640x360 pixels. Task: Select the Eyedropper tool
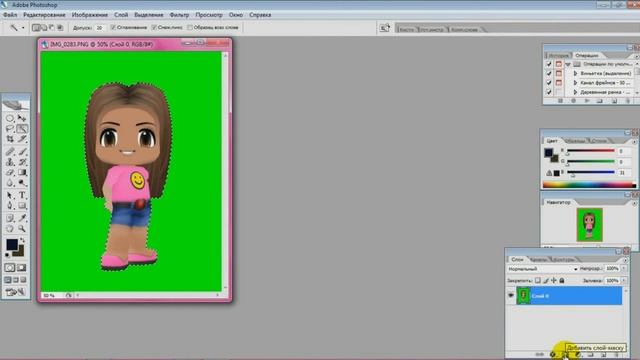pos(22,218)
